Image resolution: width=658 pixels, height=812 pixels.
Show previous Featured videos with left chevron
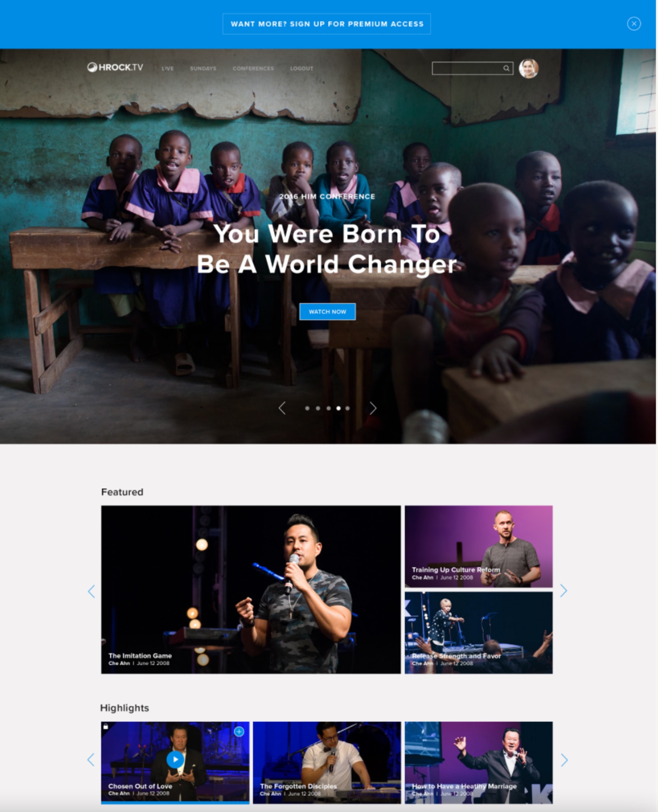[91, 592]
